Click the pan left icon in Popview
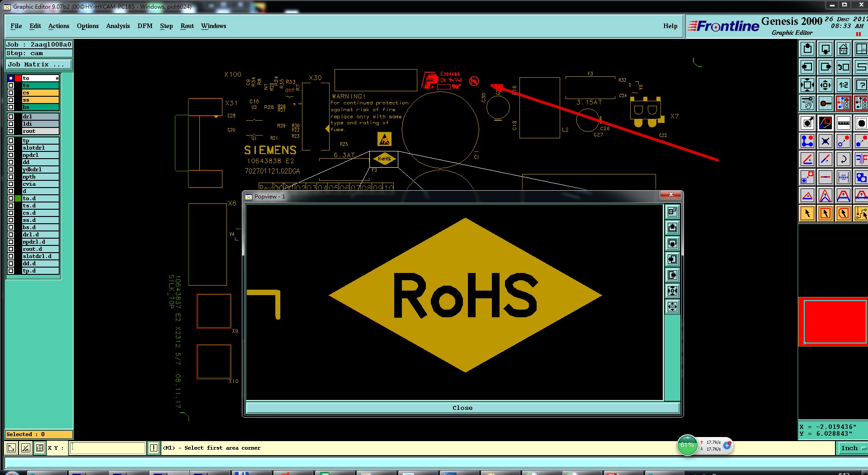The image size is (868, 475). (x=673, y=259)
